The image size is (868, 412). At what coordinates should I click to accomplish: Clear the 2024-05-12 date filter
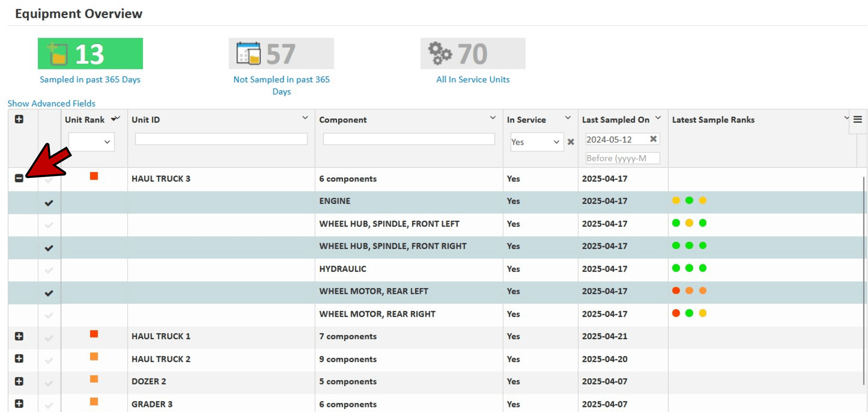pyautogui.click(x=653, y=139)
